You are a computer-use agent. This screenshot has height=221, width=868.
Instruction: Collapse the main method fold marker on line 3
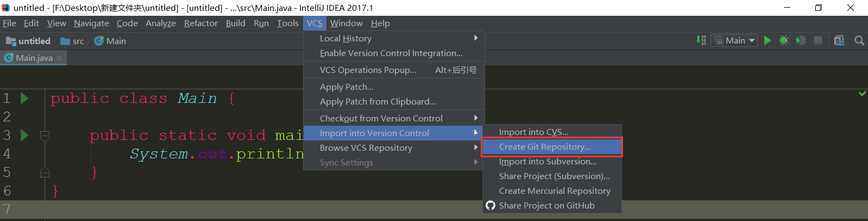coord(45,136)
